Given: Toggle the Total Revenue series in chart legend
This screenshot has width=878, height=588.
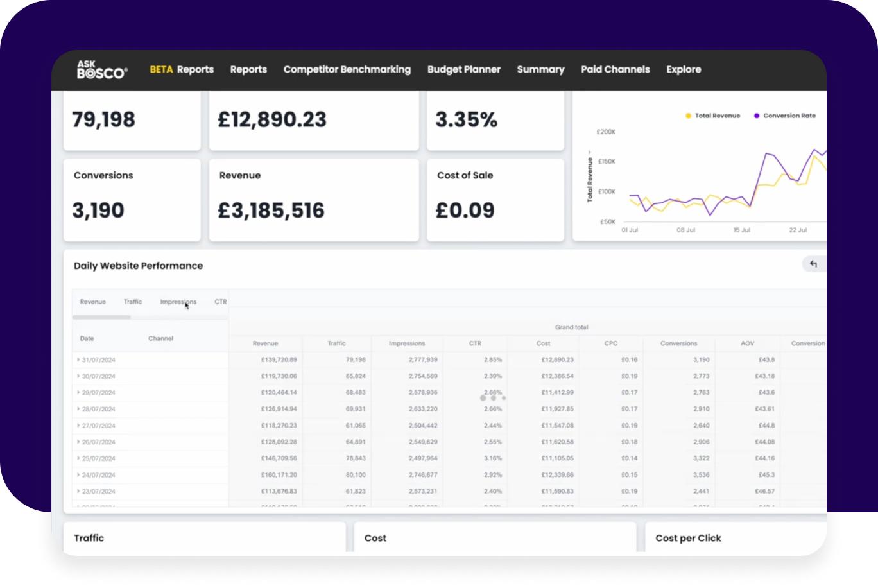Looking at the screenshot, I should point(712,116).
